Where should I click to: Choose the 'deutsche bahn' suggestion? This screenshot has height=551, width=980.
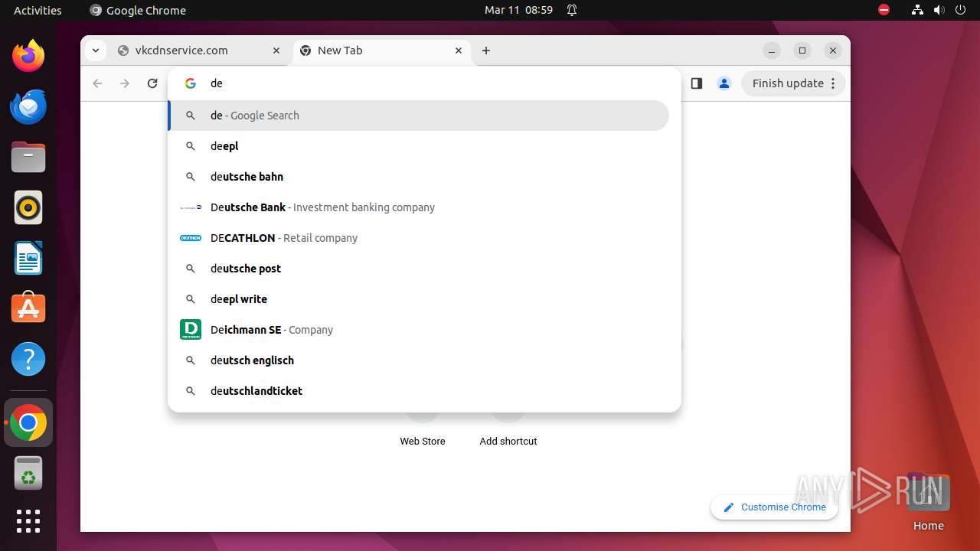418,177
